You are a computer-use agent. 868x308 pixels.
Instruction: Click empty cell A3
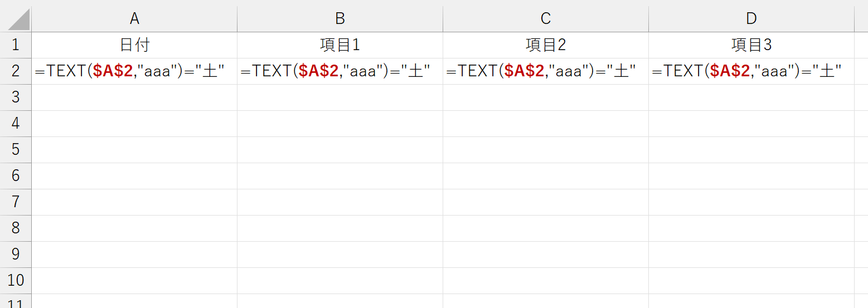(134, 97)
